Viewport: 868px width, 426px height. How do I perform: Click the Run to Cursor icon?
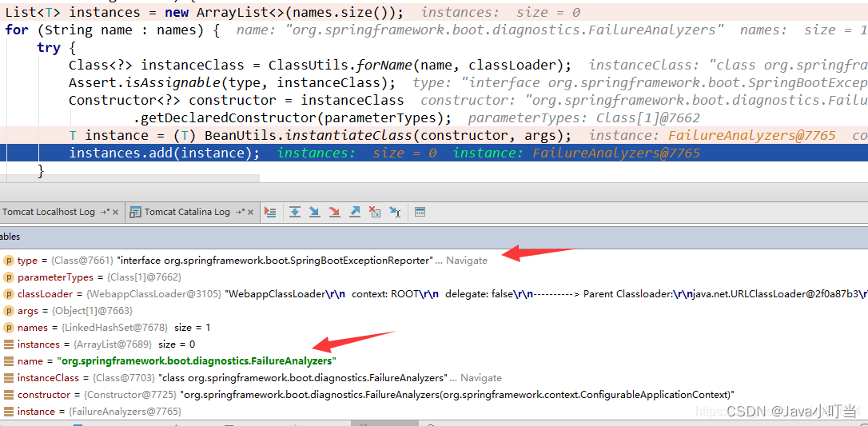tap(395, 212)
